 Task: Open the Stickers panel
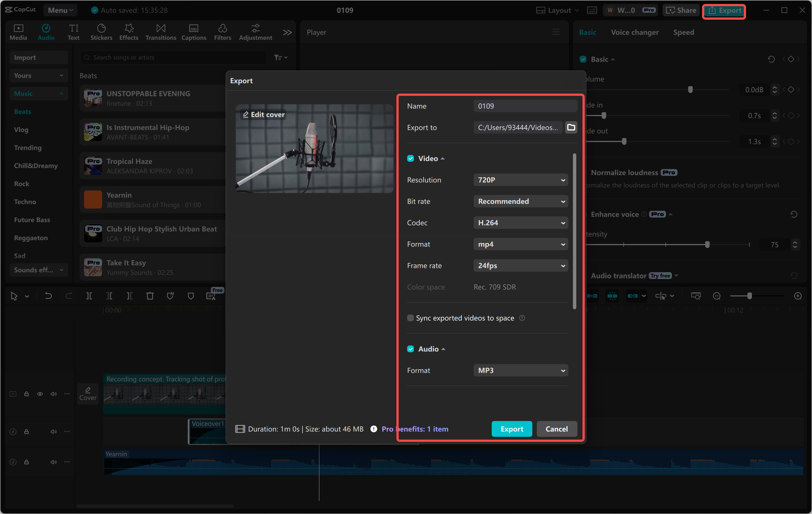tap(101, 32)
